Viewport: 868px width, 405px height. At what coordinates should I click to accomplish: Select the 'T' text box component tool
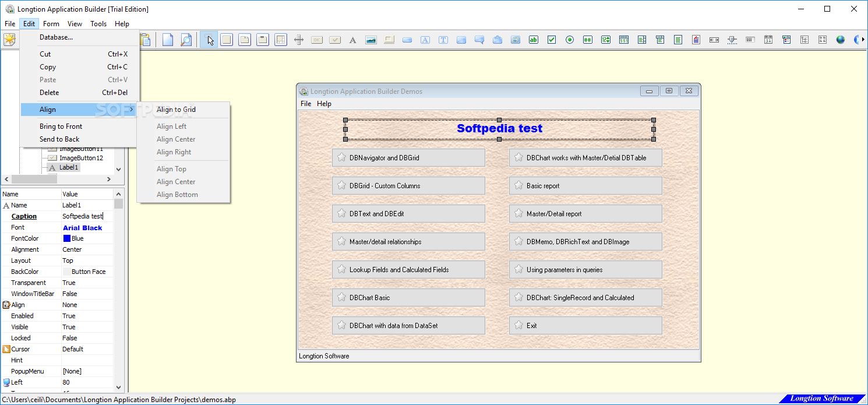(x=443, y=40)
